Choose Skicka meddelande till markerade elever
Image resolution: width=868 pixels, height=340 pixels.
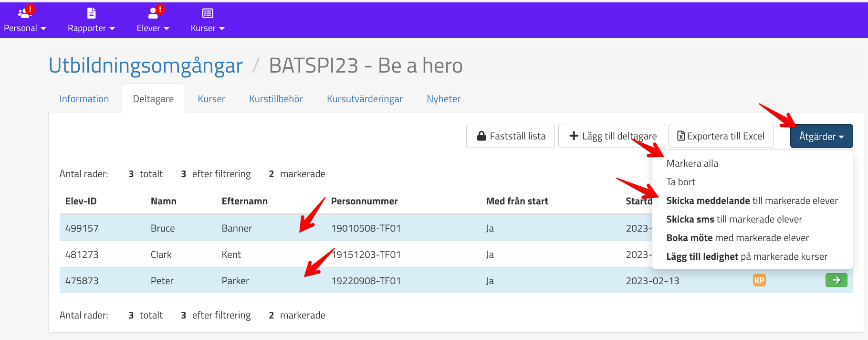[752, 201]
